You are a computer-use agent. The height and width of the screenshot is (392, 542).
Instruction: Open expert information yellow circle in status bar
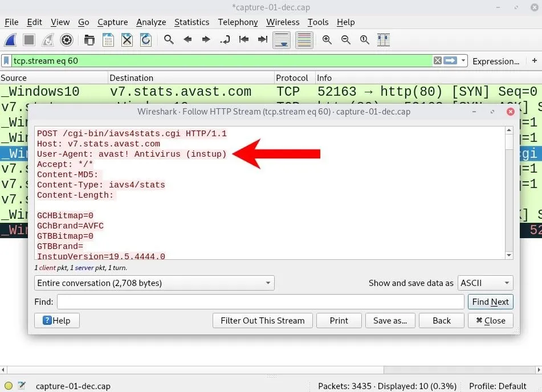(9, 386)
